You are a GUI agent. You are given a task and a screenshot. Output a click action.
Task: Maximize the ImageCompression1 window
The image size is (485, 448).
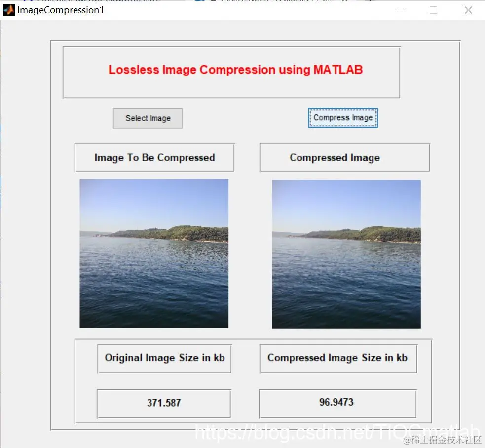pos(433,10)
